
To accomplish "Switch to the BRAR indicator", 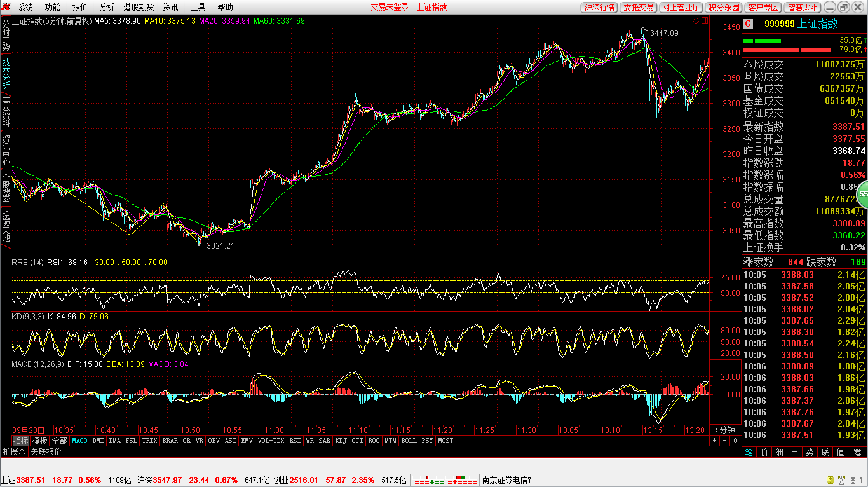I will 170,441.
